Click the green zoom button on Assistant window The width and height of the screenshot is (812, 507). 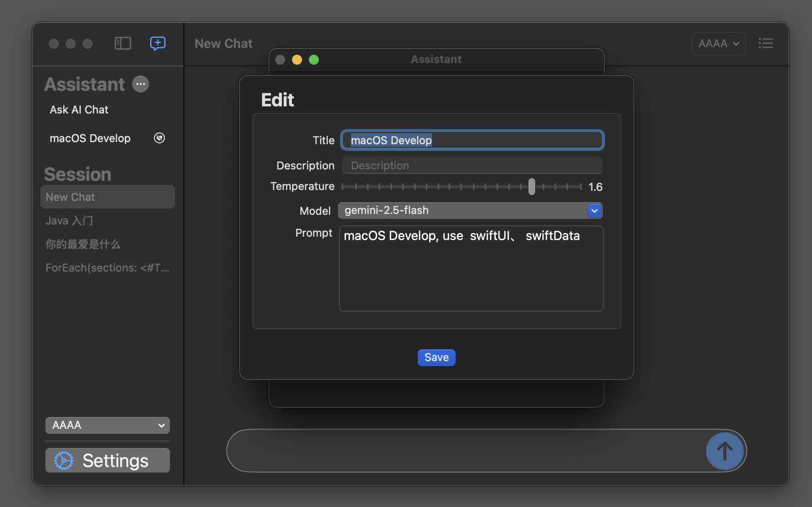314,60
